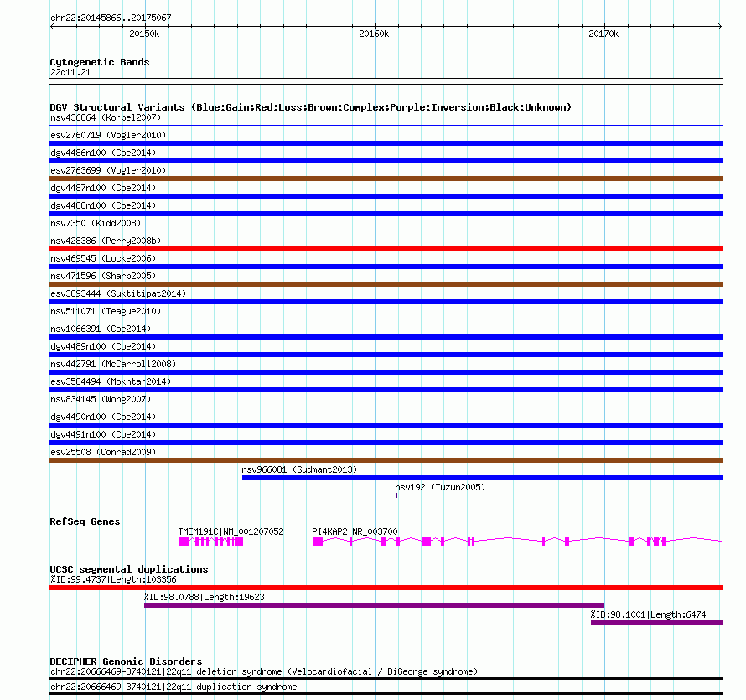Screen dimensions: 746x700
Task: Select the dgv4490n100 (Coe2014) label
Action: pyautogui.click(x=103, y=417)
